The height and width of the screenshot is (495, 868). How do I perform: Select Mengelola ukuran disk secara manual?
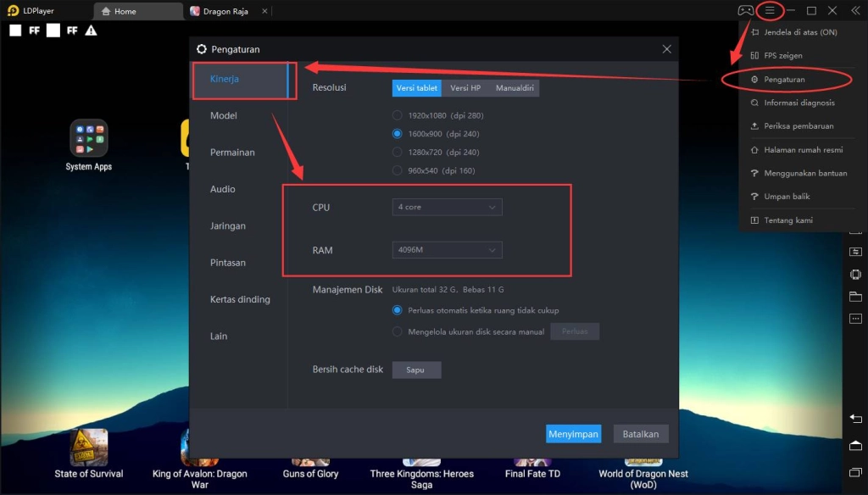(x=397, y=331)
